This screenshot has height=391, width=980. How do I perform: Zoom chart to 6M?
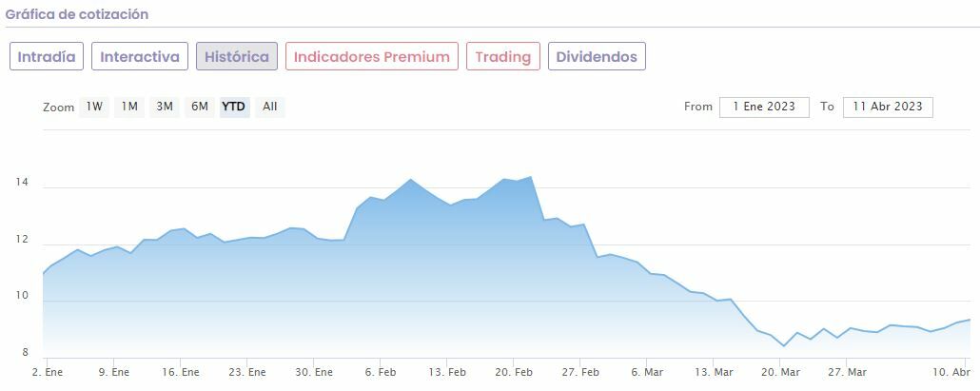tap(199, 107)
